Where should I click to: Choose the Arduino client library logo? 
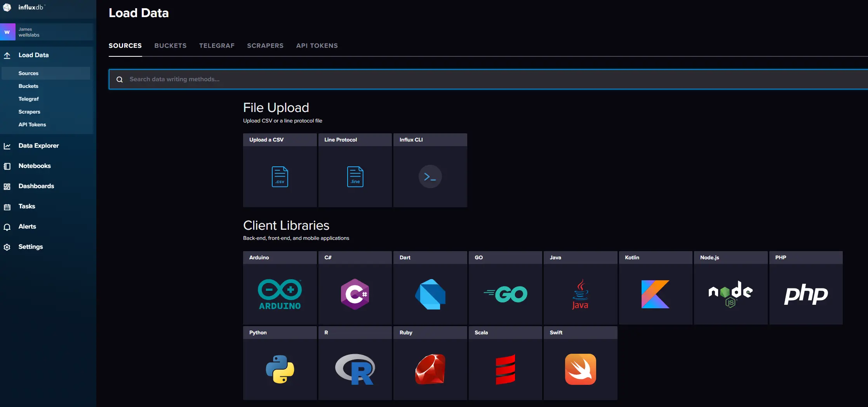[280, 294]
